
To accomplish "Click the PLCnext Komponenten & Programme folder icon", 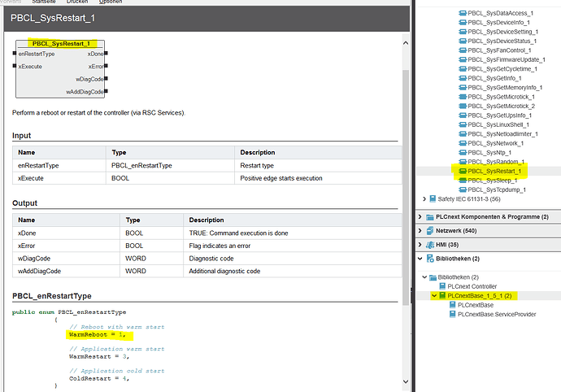I will pyautogui.click(x=430, y=217).
